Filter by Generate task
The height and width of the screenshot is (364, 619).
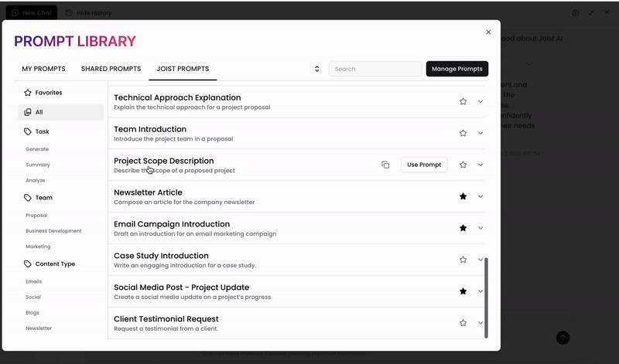37,149
